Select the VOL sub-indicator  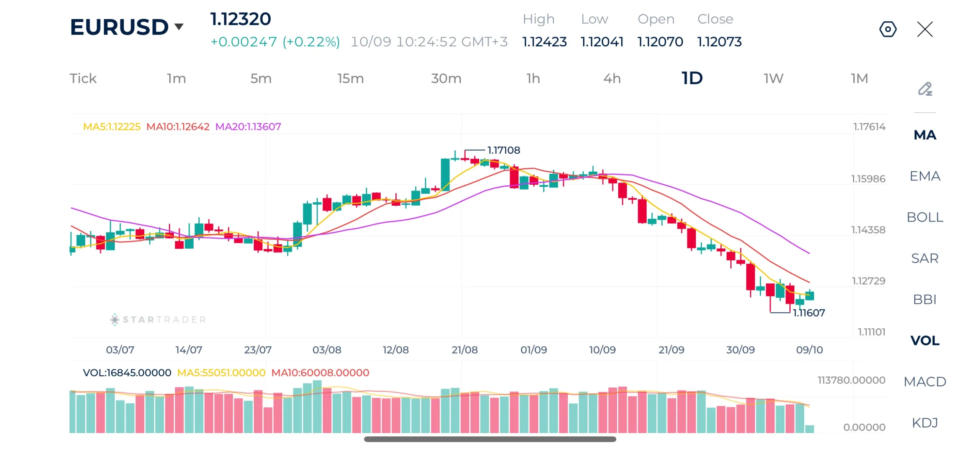(x=924, y=340)
